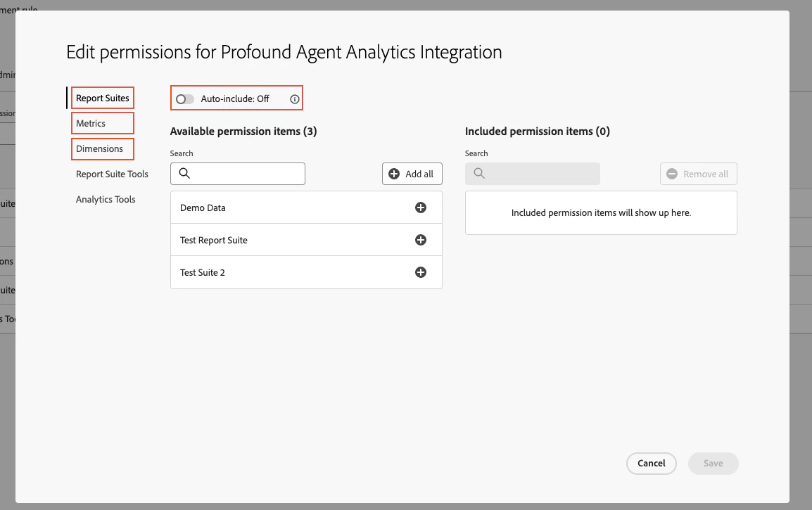The image size is (812, 510).
Task: Select the Report Suites tab
Action: click(x=103, y=98)
